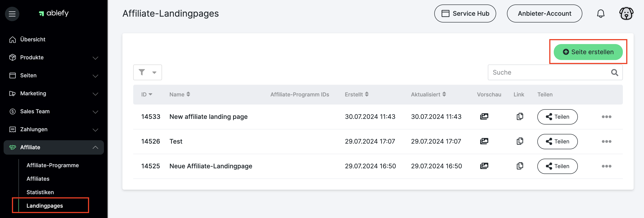Click Teilen button for the Test page
This screenshot has height=218, width=644.
(x=557, y=142)
